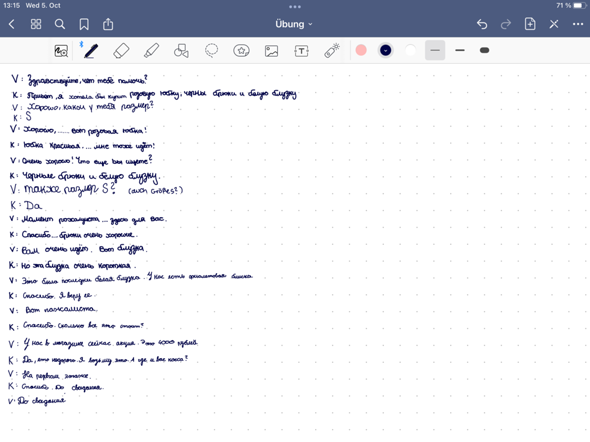The image size is (590, 442).
Task: Pick the dark navy color swatch
Action: 385,50
